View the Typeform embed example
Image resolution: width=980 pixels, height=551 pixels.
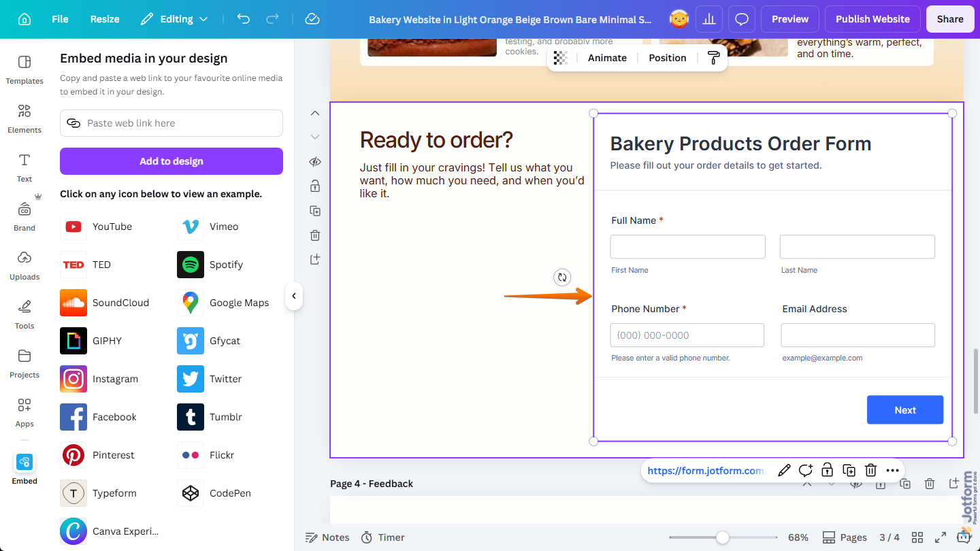[99, 493]
